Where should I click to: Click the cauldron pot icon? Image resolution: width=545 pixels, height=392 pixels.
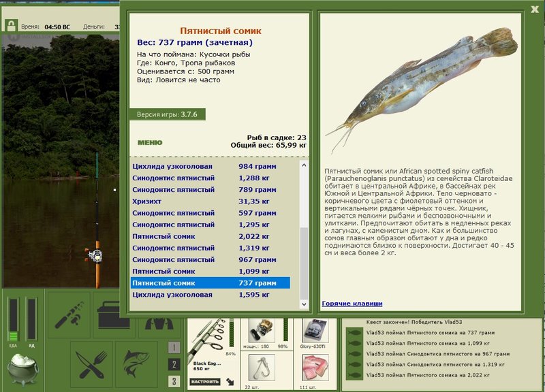[22, 370]
